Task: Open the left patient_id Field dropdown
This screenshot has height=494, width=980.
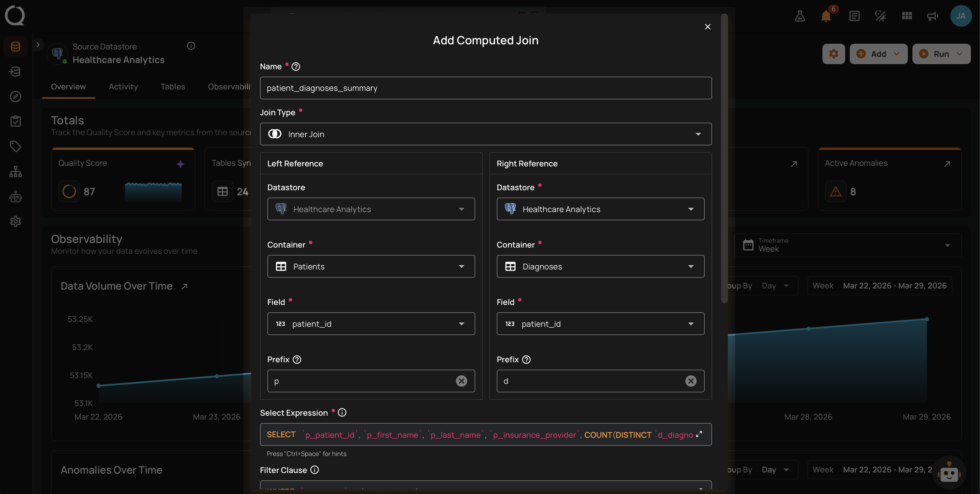Action: coord(371,324)
